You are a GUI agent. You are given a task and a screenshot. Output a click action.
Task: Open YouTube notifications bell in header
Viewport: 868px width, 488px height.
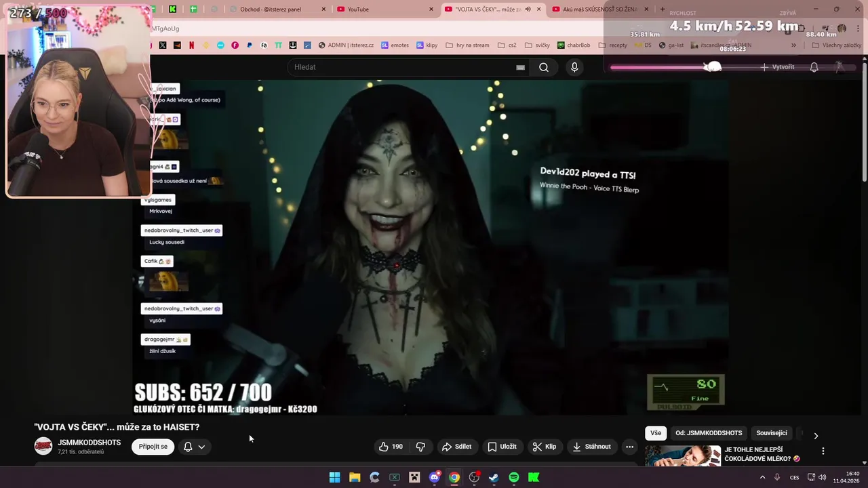(814, 67)
